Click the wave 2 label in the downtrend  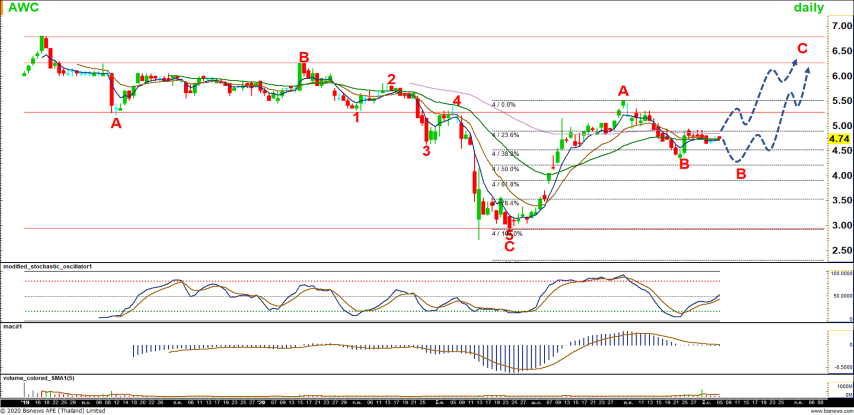tap(391, 79)
